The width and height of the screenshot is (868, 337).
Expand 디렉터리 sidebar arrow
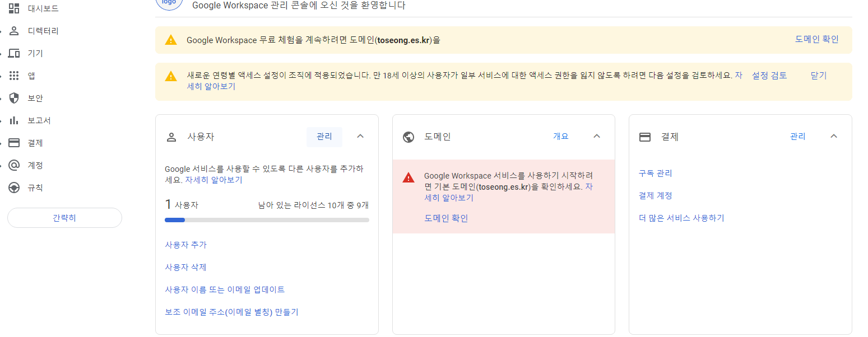tap(2, 31)
